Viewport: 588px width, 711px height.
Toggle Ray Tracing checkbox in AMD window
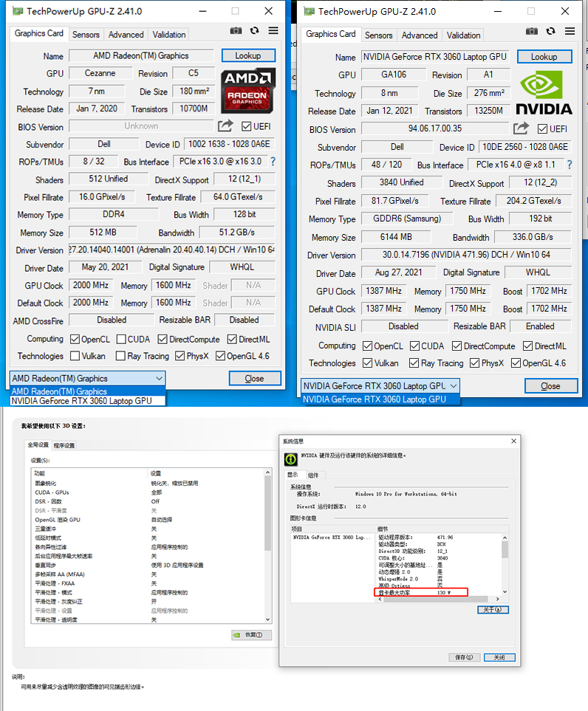pos(120,356)
